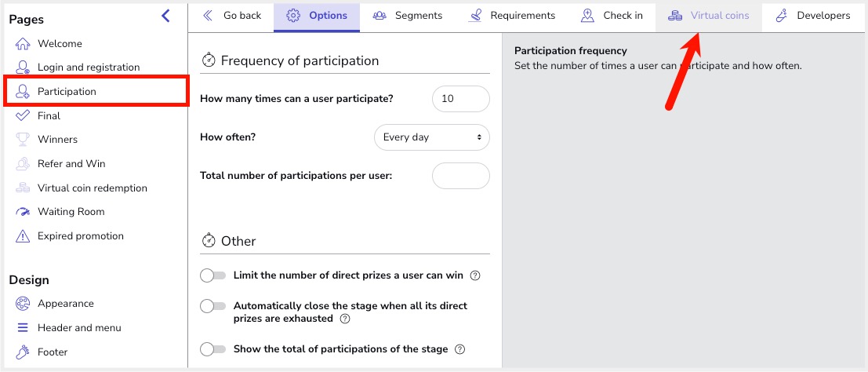
Task: Click help icon beside Show total participations
Action: pyautogui.click(x=460, y=349)
